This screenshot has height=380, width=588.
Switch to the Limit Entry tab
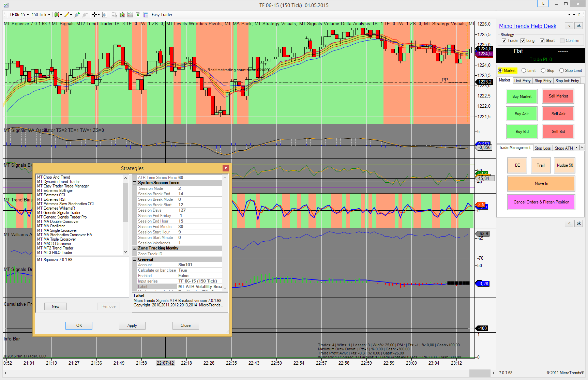[x=522, y=81]
